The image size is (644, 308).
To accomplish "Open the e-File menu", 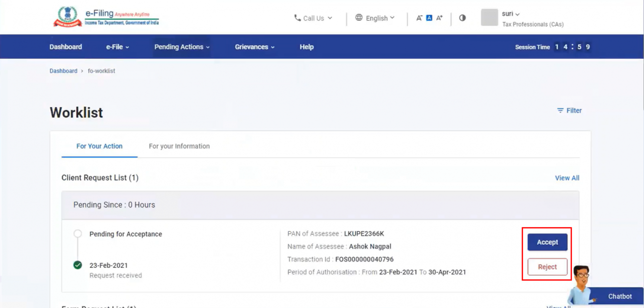I will click(117, 47).
